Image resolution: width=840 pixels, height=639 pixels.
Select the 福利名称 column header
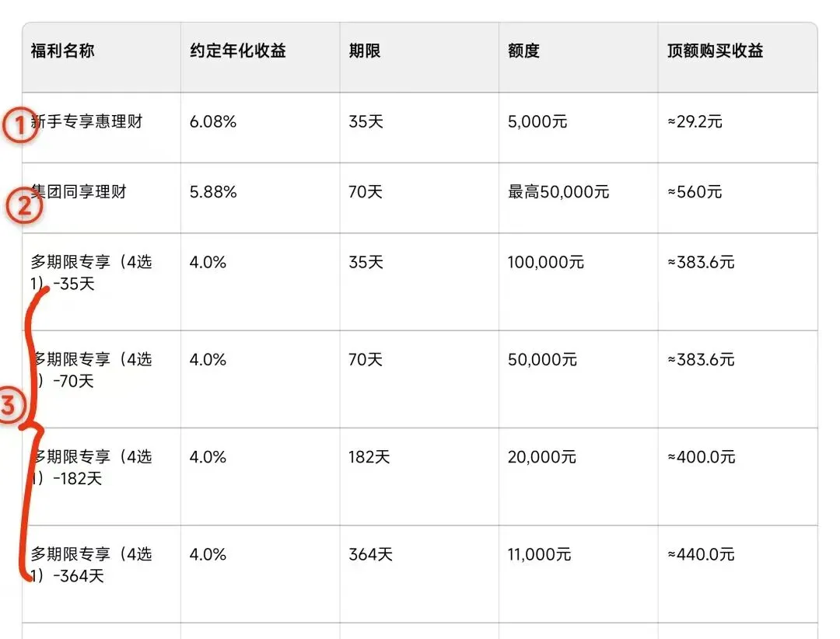[62, 51]
